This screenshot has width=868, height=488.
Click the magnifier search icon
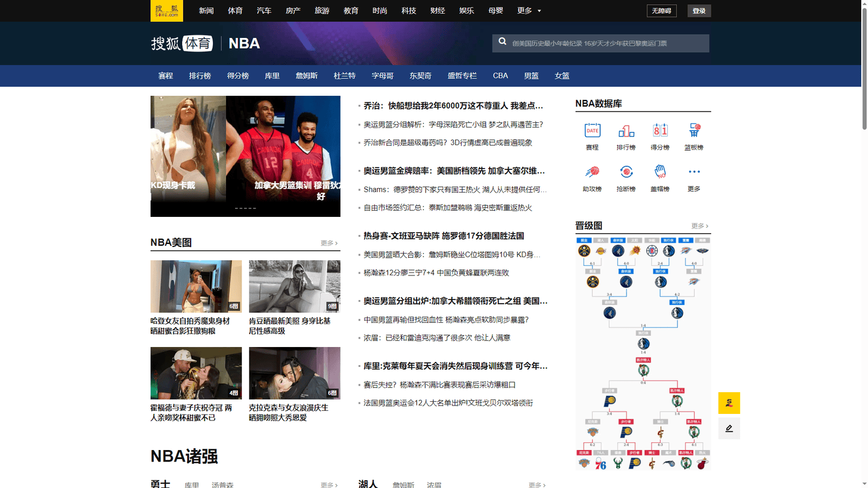pos(503,42)
